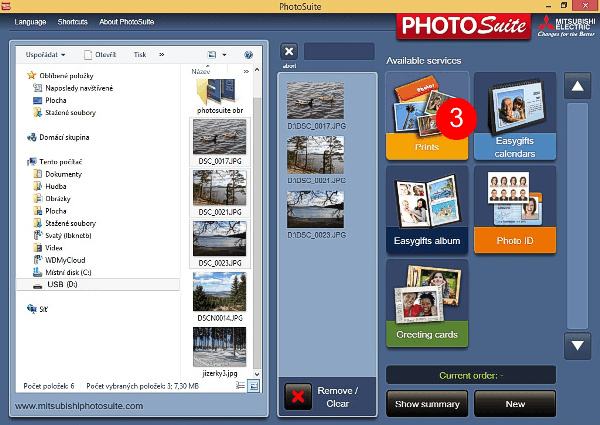This screenshot has height=425, width=600.
Task: Open the Prints service tile
Action: (427, 115)
